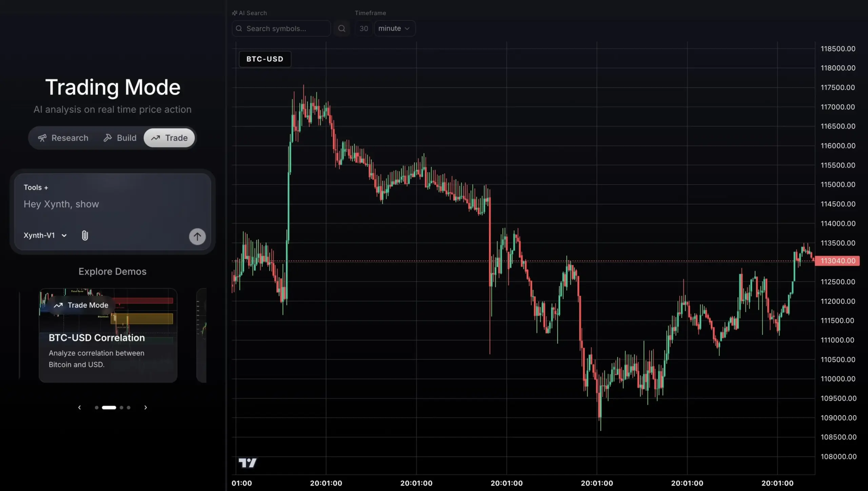
Task: Select the Trade mode pill
Action: tap(169, 138)
